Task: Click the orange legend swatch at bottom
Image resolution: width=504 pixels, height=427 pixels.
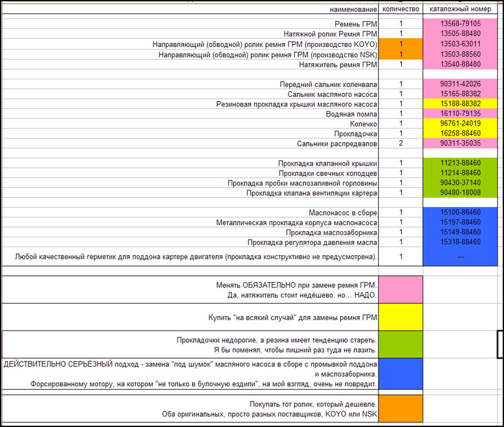Action: (x=401, y=408)
